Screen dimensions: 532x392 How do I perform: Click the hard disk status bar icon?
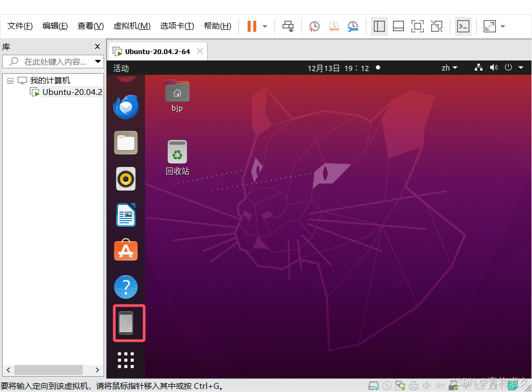[374, 386]
